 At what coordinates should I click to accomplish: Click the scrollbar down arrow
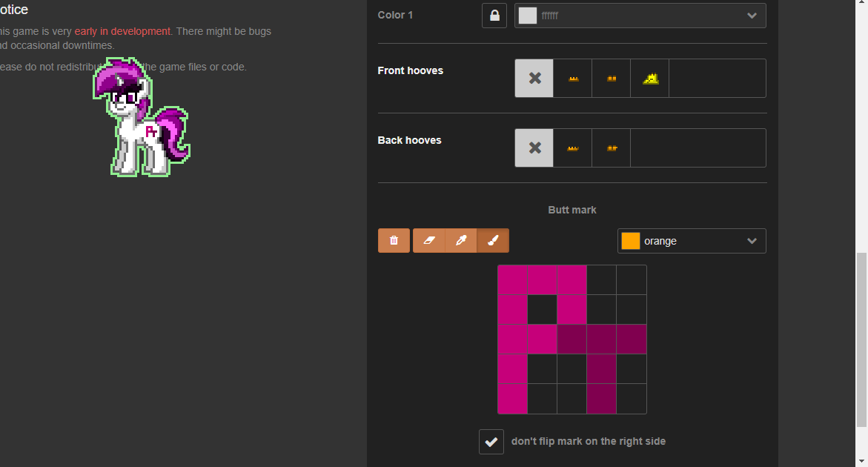click(861, 460)
